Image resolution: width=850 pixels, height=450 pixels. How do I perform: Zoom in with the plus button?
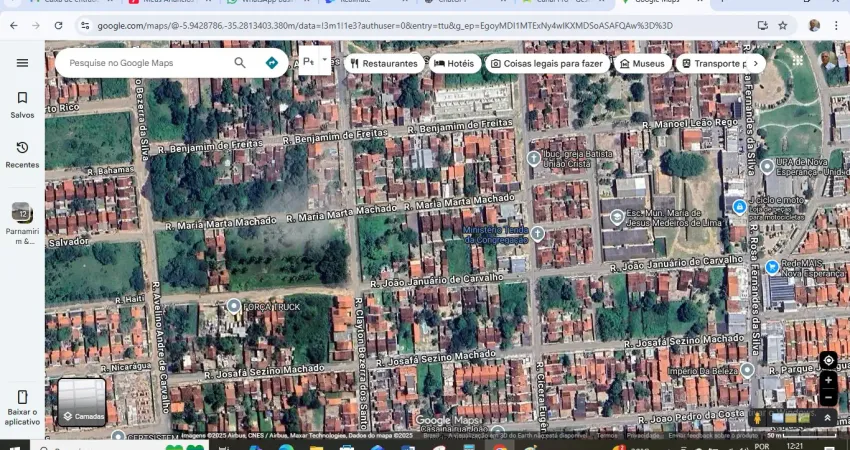pyautogui.click(x=828, y=381)
